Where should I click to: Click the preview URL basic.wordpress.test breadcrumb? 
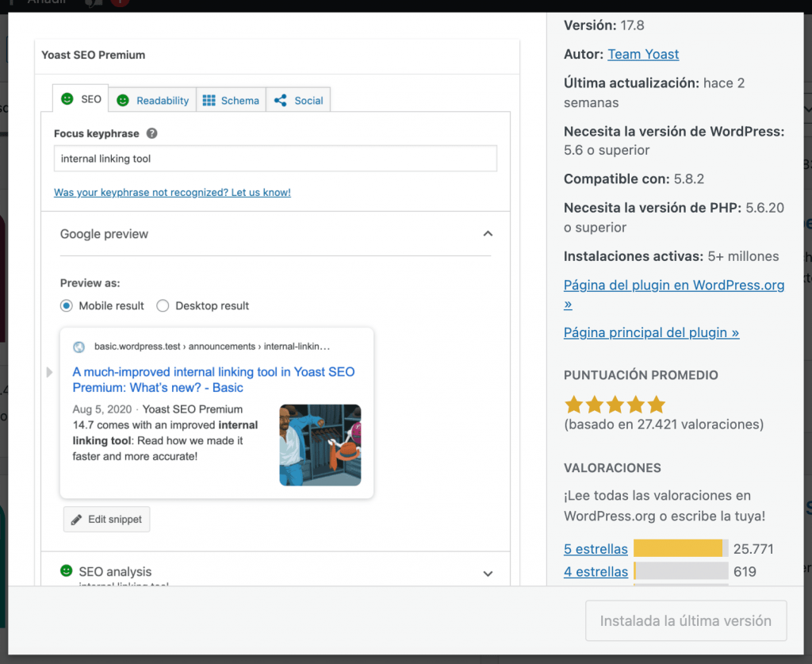(212, 347)
